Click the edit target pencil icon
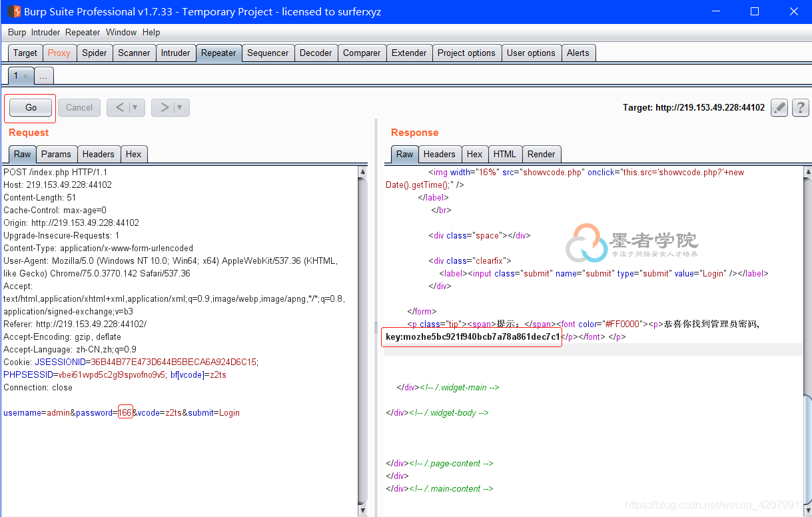Viewport: 812px width, 517px height. [779, 107]
